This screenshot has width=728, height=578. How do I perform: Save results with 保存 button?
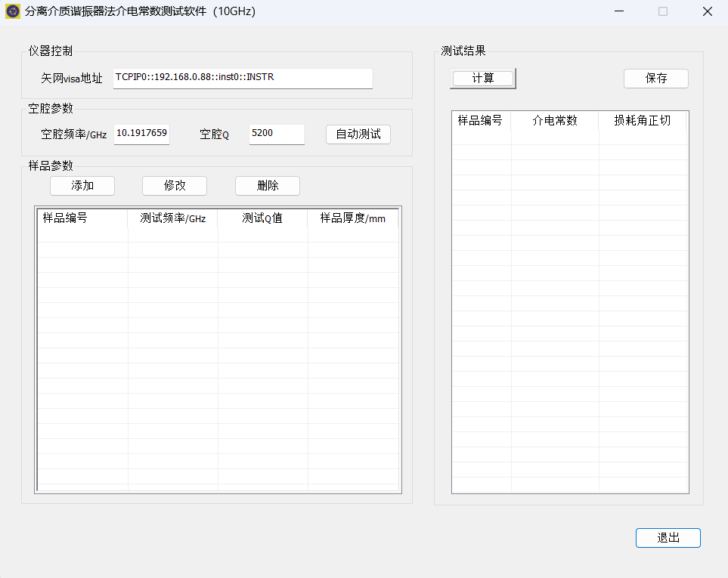click(656, 79)
